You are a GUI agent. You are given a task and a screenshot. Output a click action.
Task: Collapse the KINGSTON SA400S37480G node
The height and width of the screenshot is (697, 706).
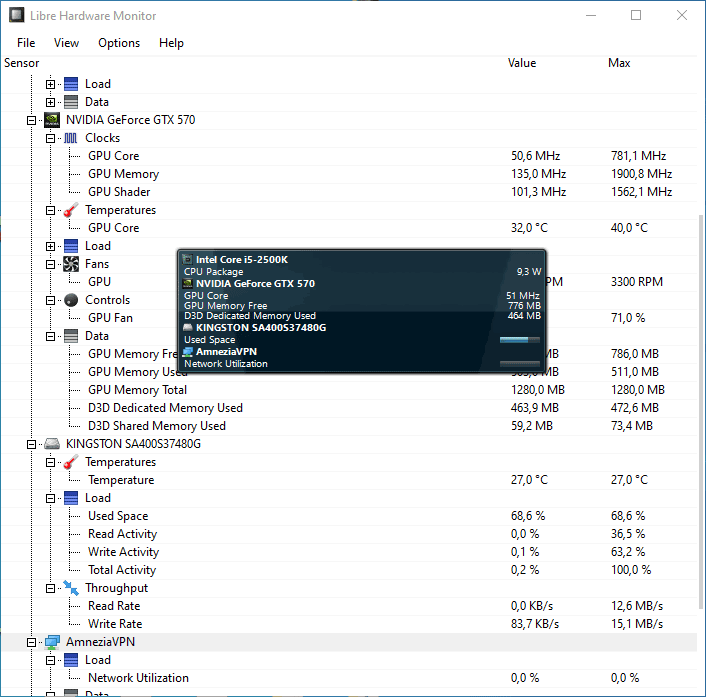pyautogui.click(x=32, y=444)
